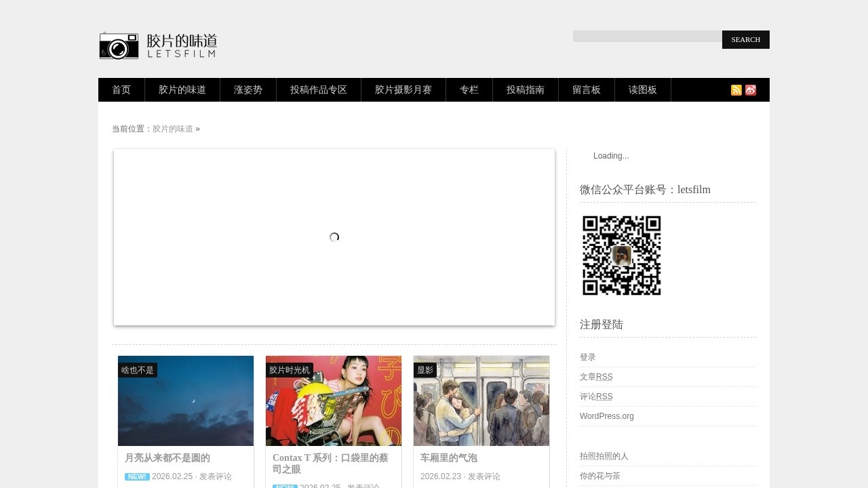
Task: Click the camera logo of LETSFILM
Action: pyautogui.click(x=119, y=46)
